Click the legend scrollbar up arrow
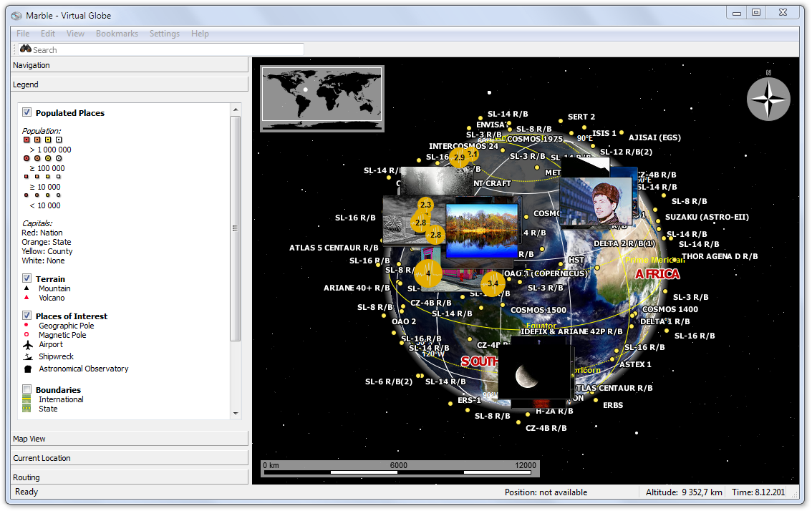 click(236, 109)
